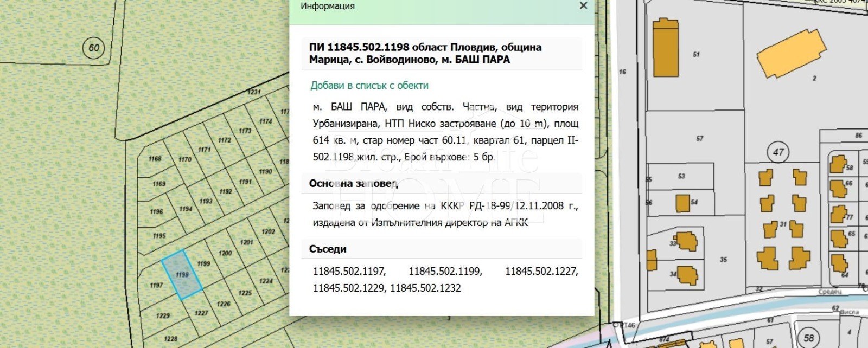This screenshot has height=348, width=868.
Task: Close the Информация popup
Action: 583,6
